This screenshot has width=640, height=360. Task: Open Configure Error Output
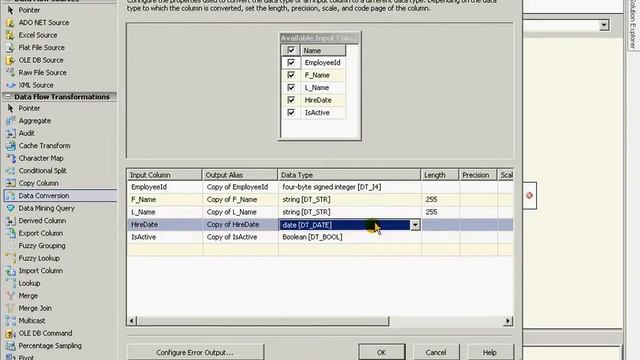click(x=195, y=352)
